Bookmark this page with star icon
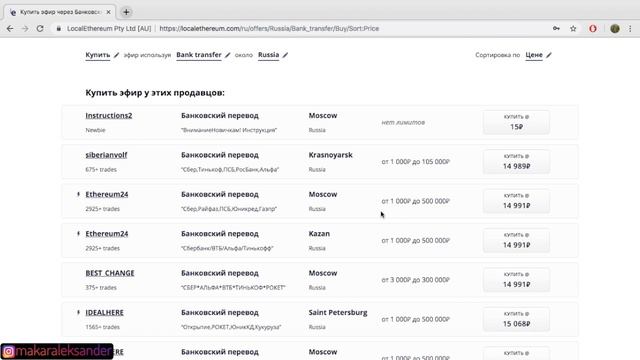Image resolution: width=640 pixels, height=360 pixels. coord(573,29)
